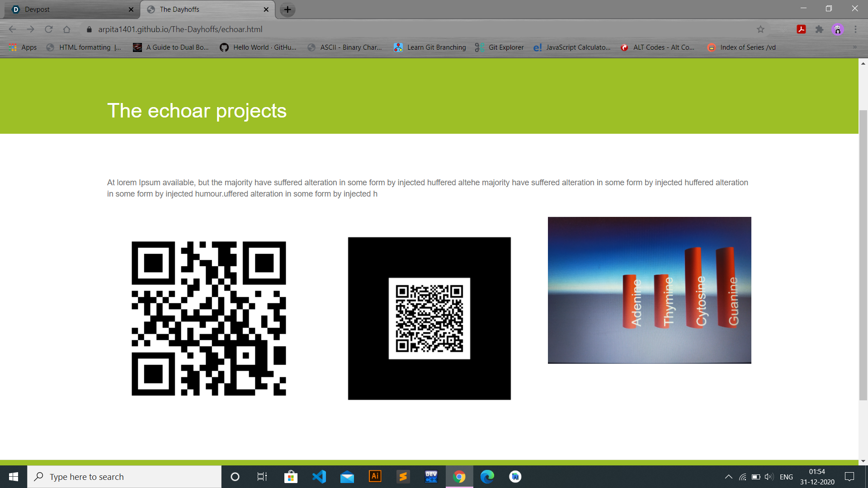Image resolution: width=868 pixels, height=488 pixels.
Task: Show hidden system tray icons
Action: [x=729, y=477]
